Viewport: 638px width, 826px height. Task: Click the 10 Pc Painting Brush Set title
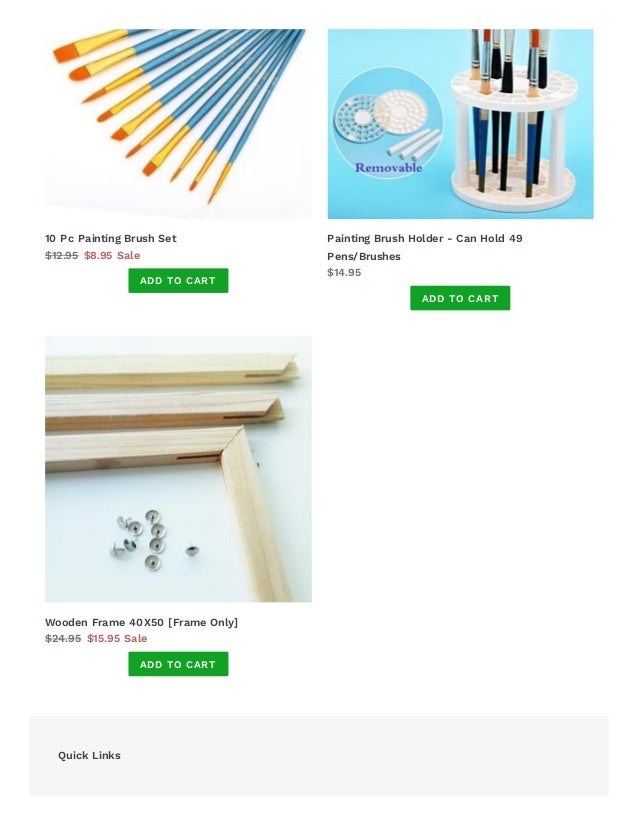[x=111, y=238]
